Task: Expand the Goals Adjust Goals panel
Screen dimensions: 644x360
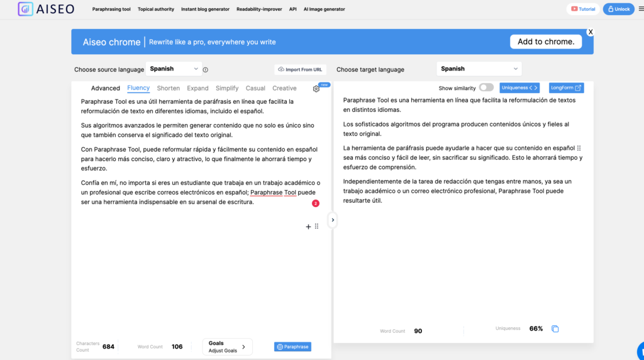Action: coord(227,347)
